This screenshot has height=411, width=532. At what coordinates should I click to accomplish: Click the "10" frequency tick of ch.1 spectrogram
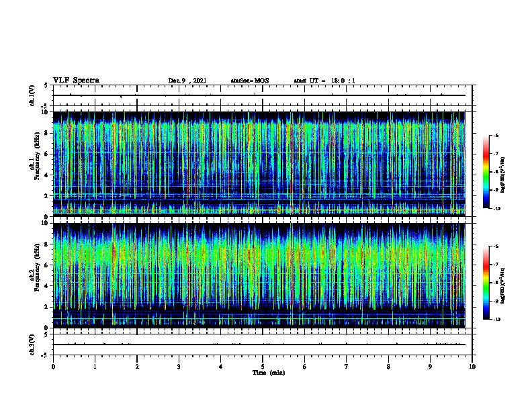45,112
